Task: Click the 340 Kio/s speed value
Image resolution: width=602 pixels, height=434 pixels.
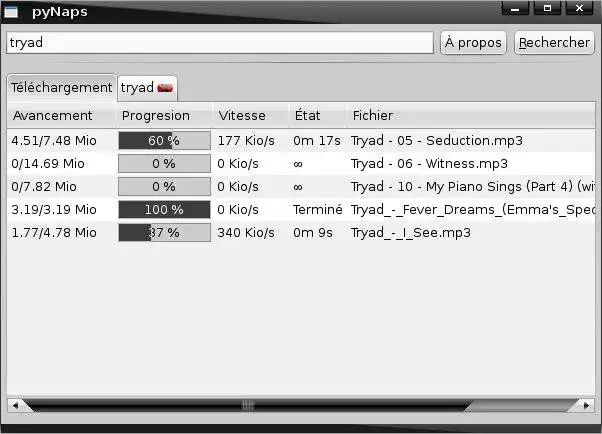Action: click(246, 233)
